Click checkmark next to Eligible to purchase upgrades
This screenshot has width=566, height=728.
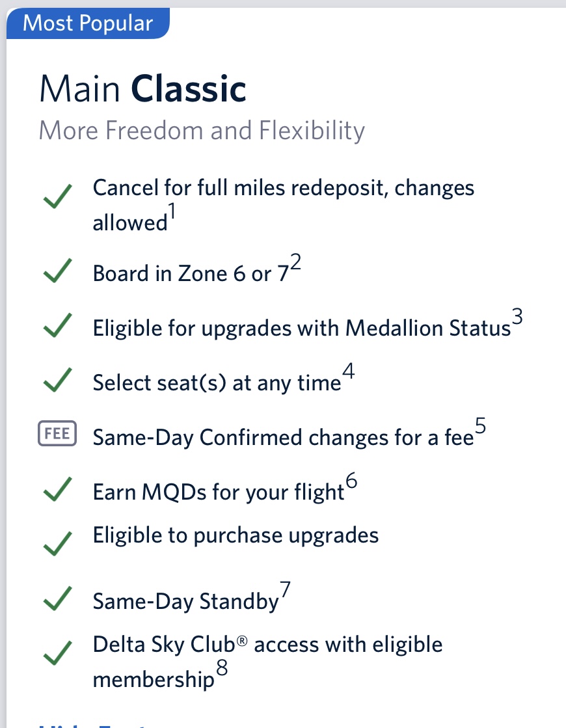(57, 544)
